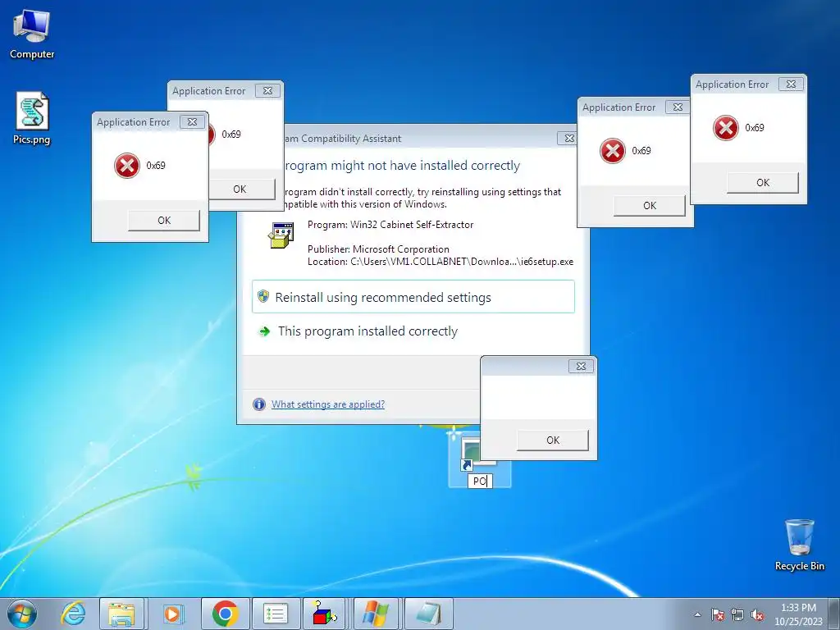Click the Show desktop strip beside clock

834,614
